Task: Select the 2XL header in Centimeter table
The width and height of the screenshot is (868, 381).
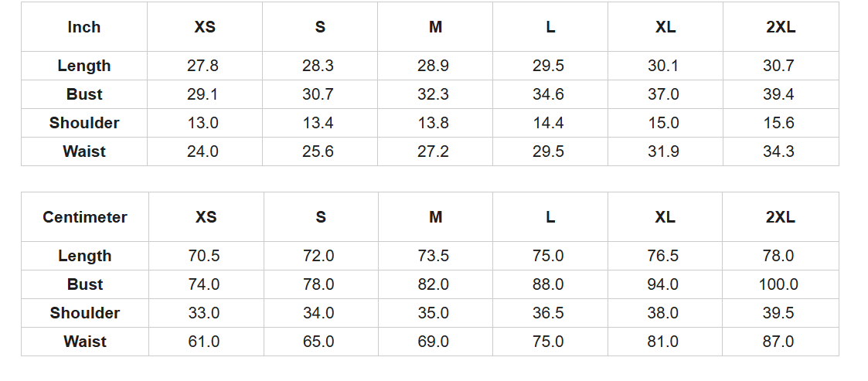Action: (x=780, y=217)
